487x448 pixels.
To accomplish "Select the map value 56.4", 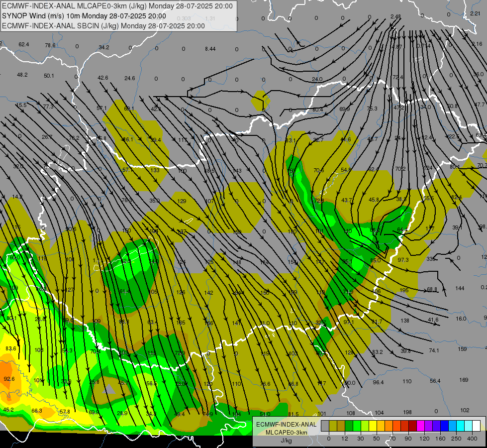I will tap(435, 381).
